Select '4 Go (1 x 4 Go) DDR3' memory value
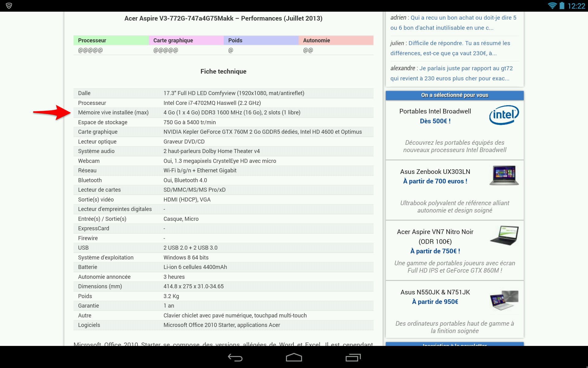Screen dimensions: 588x368 (232, 113)
